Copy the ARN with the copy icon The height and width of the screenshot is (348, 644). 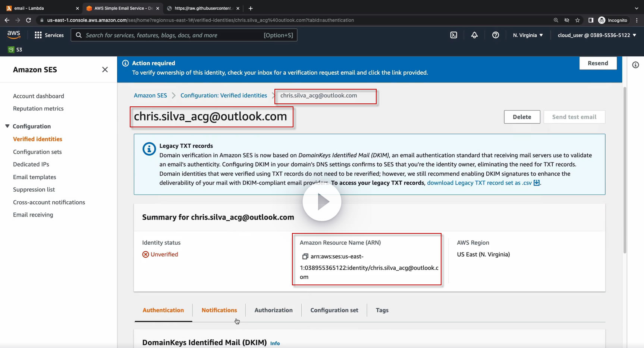click(x=305, y=257)
